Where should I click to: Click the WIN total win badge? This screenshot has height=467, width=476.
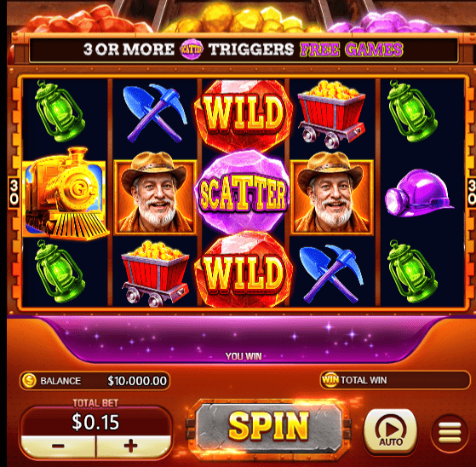coord(330,380)
